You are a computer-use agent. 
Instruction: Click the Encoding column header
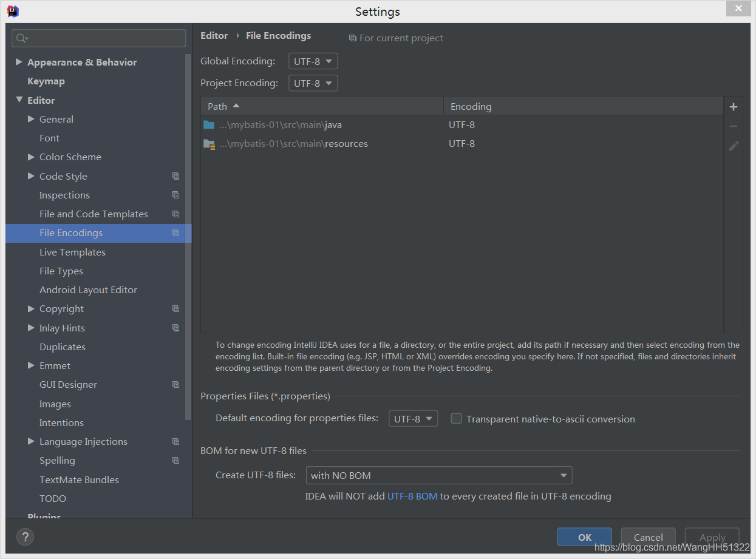pos(584,106)
